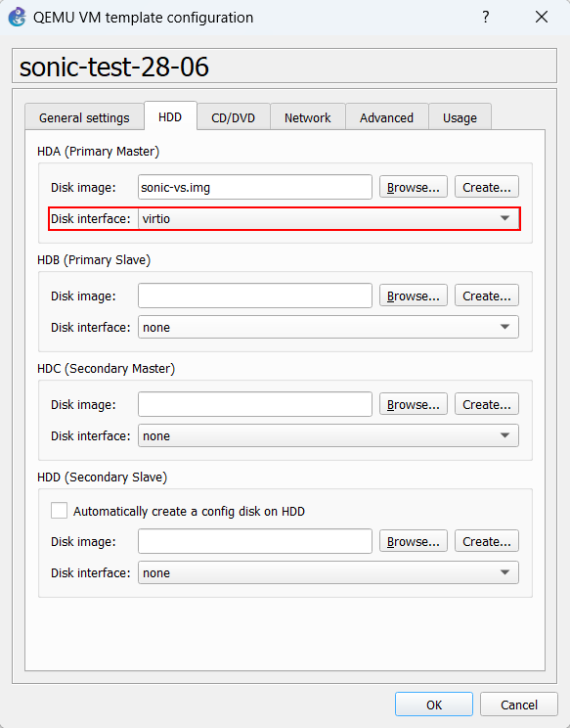The width and height of the screenshot is (570, 728).
Task: Click the HDD Secondary Slave disk image field
Action: [x=254, y=541]
